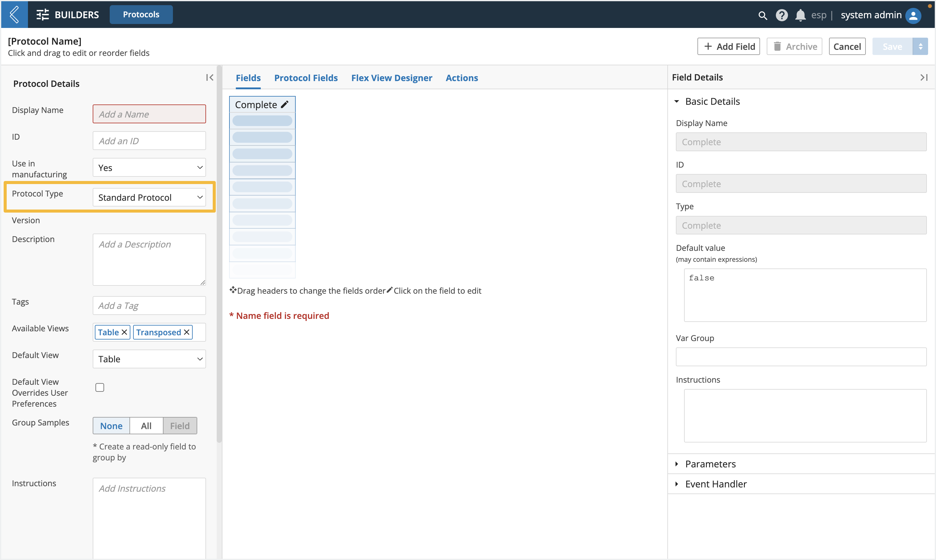Image resolution: width=936 pixels, height=560 pixels.
Task: Click the Archive button
Action: click(x=794, y=46)
